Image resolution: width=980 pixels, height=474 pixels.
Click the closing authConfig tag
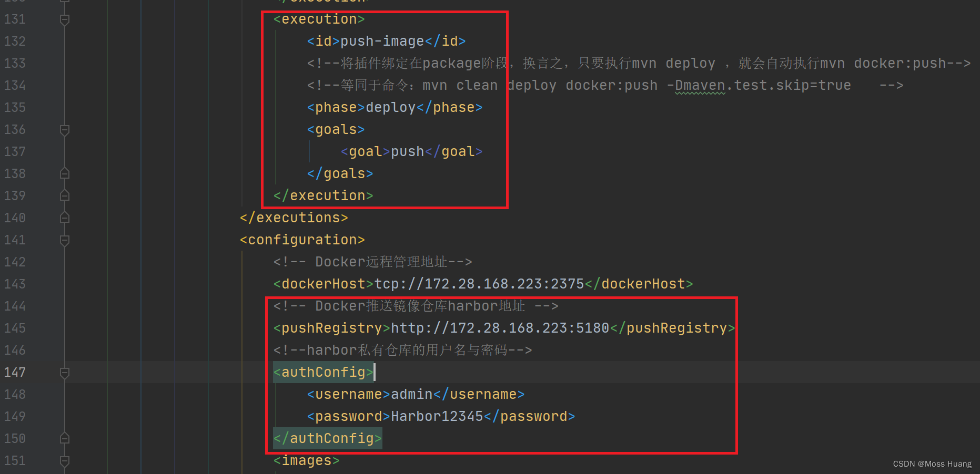(x=328, y=438)
